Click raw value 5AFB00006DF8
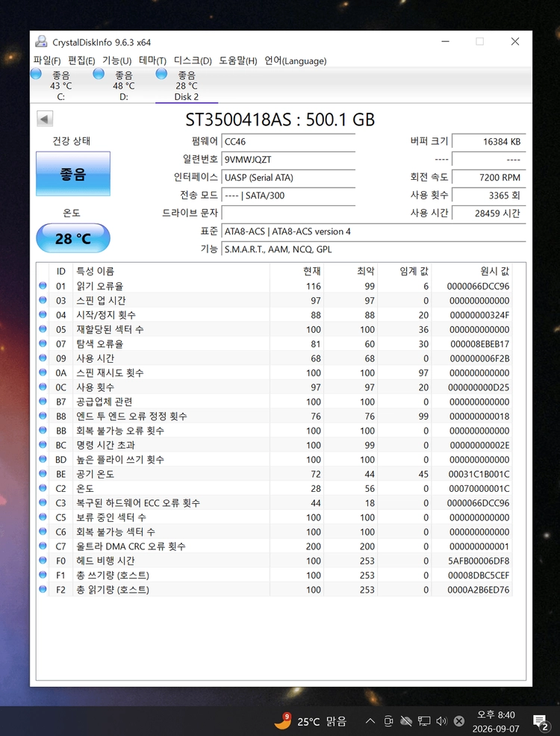Viewport: 560px width, 736px height. tap(479, 561)
